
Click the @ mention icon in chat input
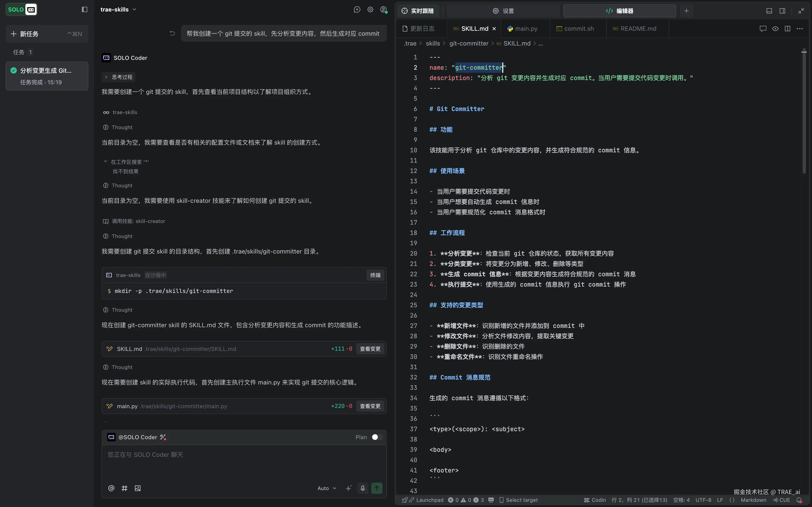[x=111, y=488]
